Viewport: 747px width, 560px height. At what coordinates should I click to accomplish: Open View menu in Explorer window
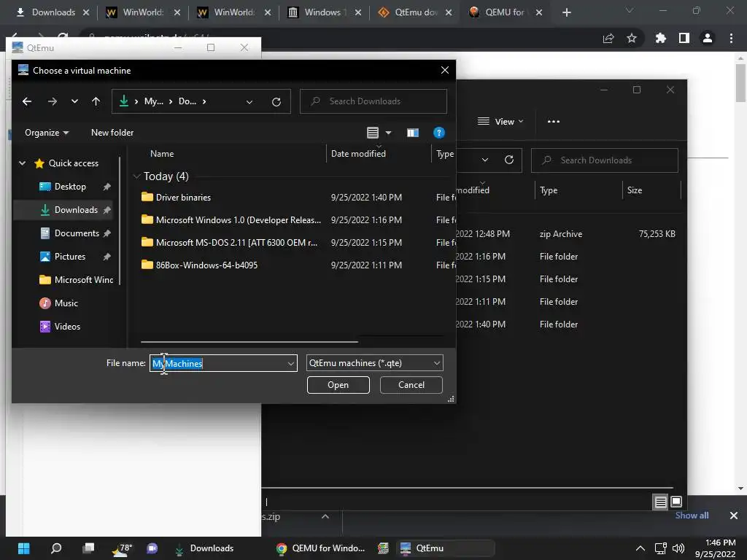500,122
